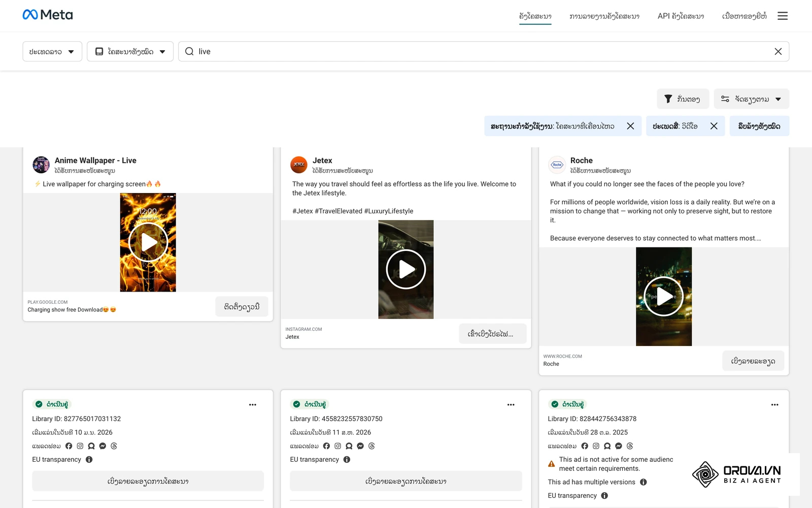Click the install button on Anime Wallpaper ad

[242, 306]
